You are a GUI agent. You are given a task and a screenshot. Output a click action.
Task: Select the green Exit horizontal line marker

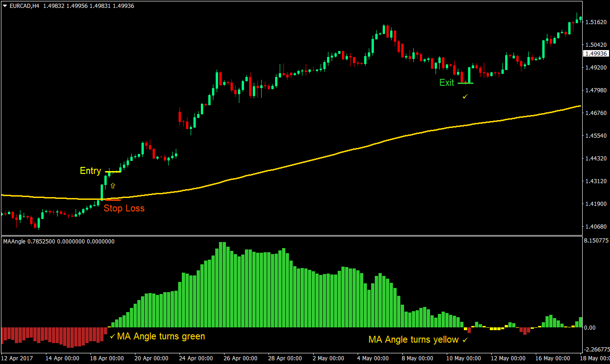(x=465, y=83)
